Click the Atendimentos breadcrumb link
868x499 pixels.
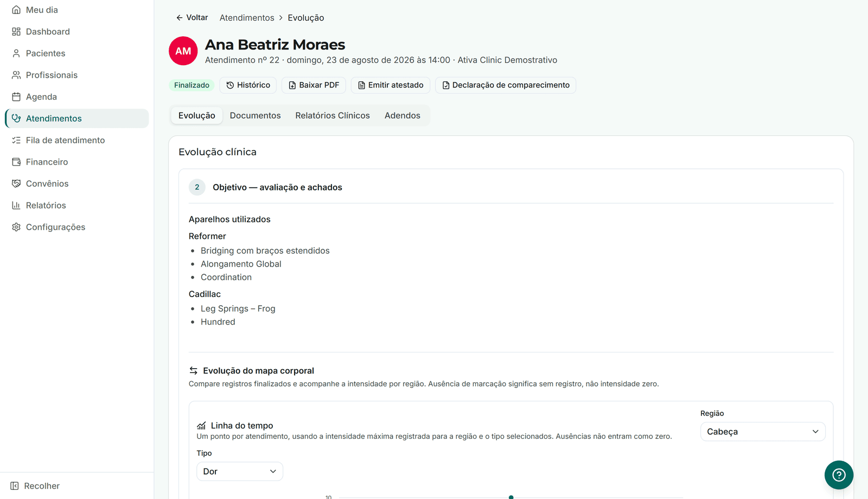pos(247,18)
